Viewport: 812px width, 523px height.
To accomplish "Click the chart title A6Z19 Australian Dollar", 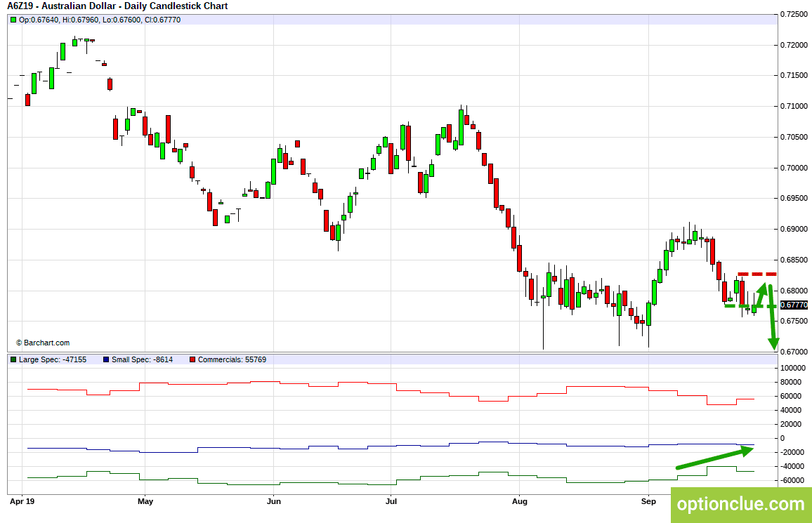I will pyautogui.click(x=117, y=6).
